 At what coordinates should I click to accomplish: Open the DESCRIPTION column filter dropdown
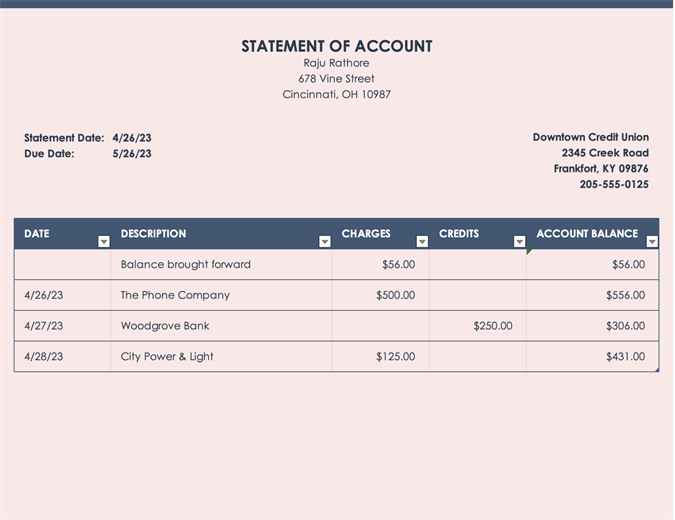[325, 242]
